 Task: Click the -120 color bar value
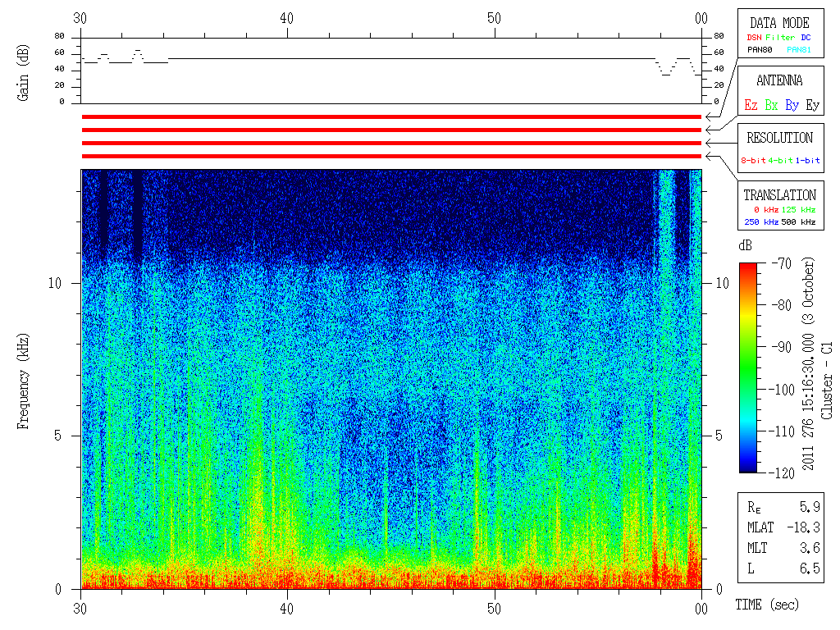[783, 472]
